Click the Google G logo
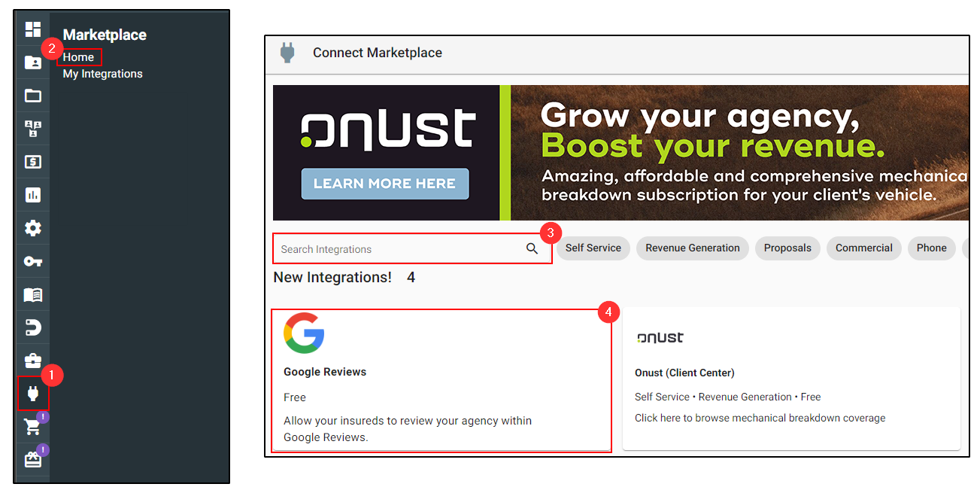The height and width of the screenshot is (490, 980). (x=304, y=333)
